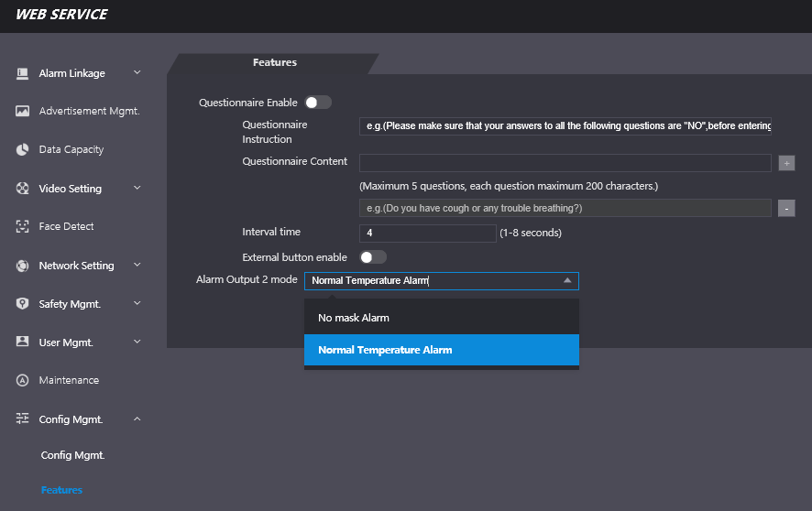Click the Data Capacity pie icon
Viewport: 812px width, 511px height.
(x=23, y=149)
